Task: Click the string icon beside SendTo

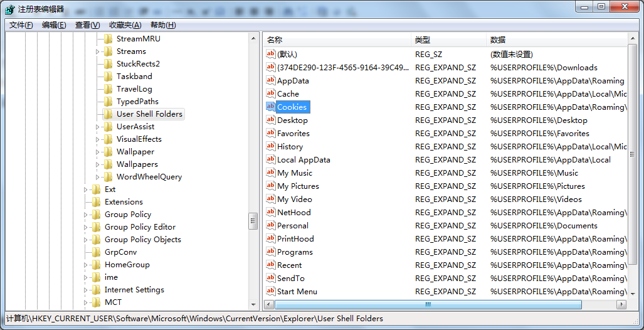Action: 271,278
